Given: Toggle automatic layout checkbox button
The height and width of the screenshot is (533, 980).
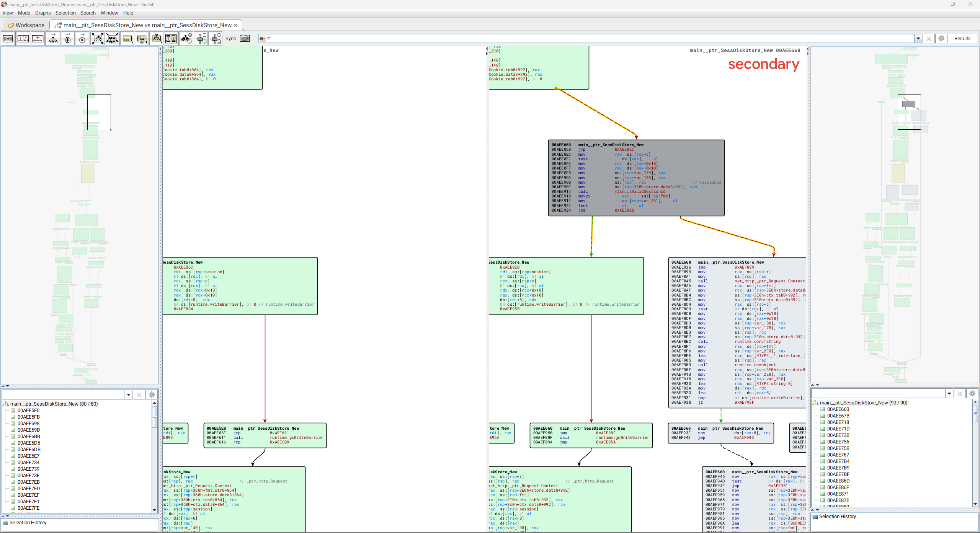Looking at the screenshot, I should tap(186, 39).
